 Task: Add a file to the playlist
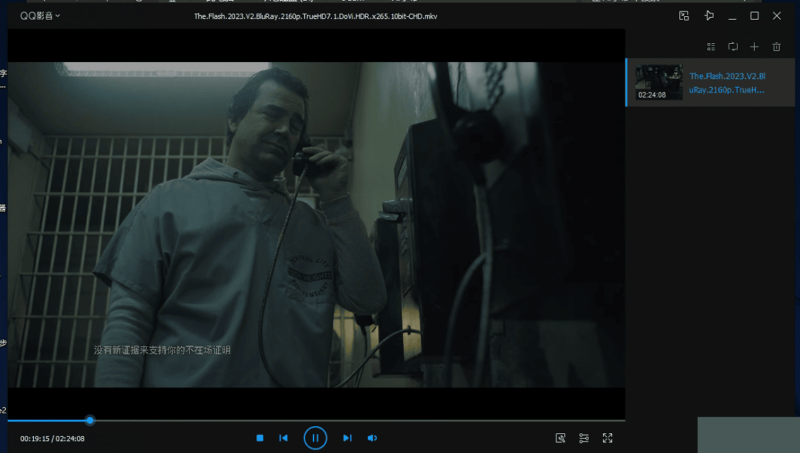pyautogui.click(x=754, y=46)
